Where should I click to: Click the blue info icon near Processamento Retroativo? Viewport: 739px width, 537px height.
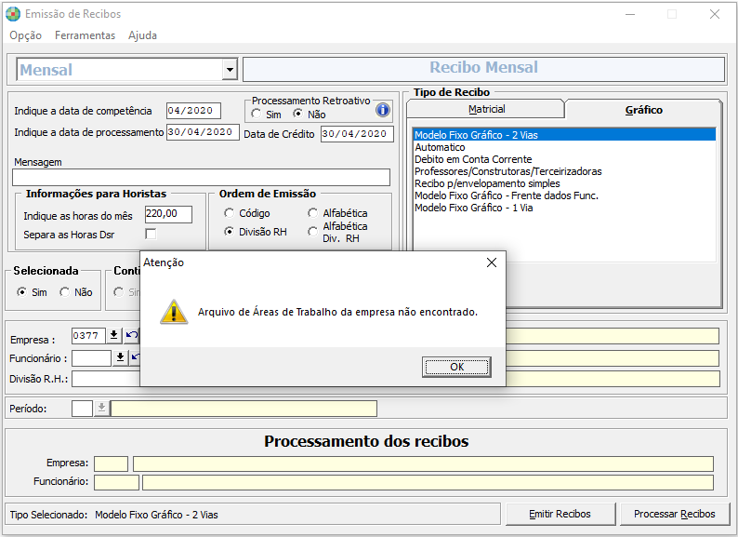pos(382,110)
